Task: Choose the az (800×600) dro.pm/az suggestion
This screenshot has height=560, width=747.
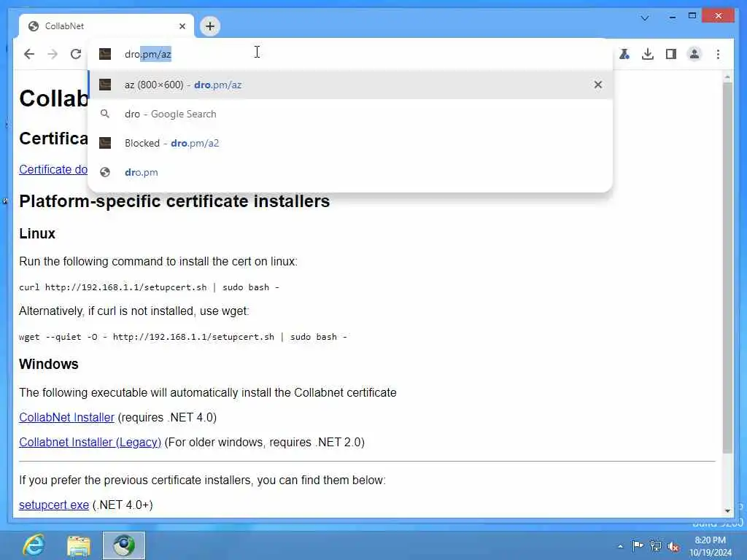Action: click(x=350, y=85)
